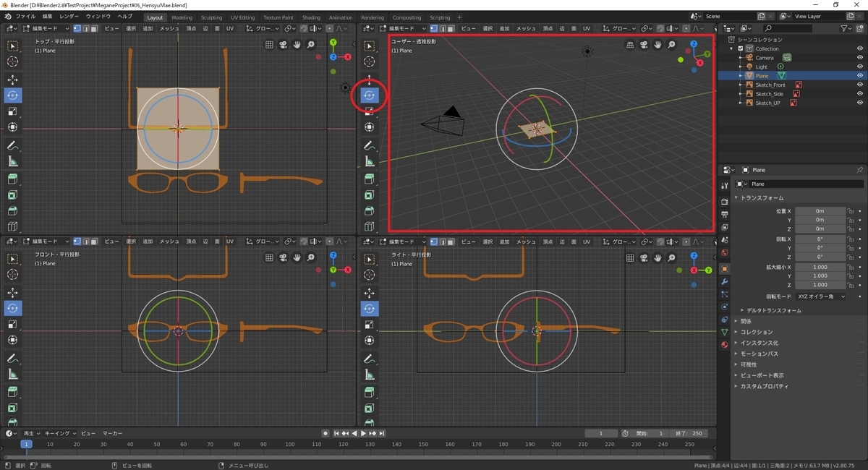Click the camera view icon in top-left viewport
The image size is (868, 470).
tap(284, 45)
